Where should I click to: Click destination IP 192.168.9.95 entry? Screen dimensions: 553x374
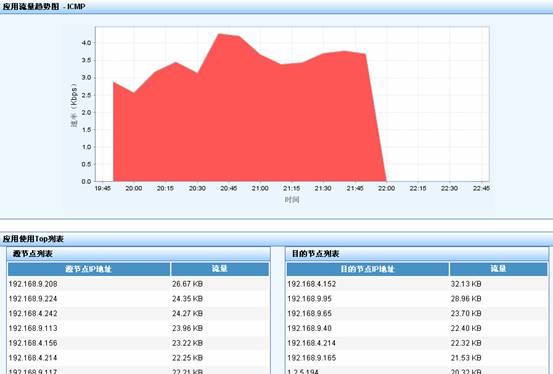[417, 299]
